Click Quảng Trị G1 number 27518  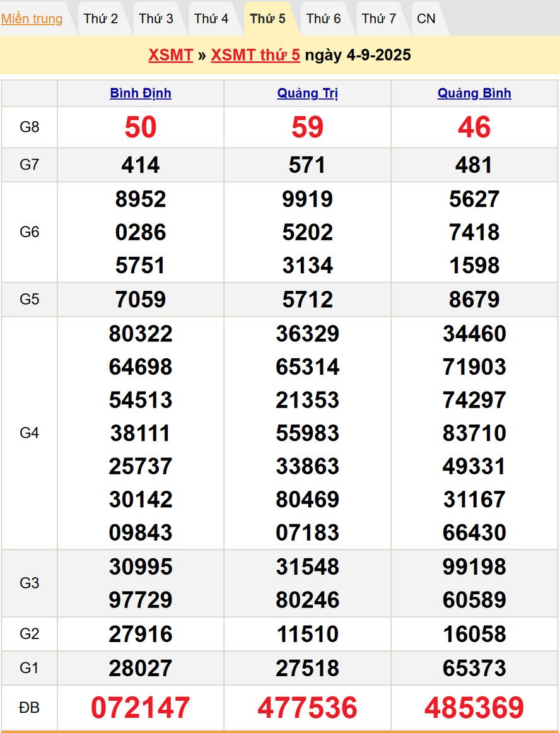308,668
